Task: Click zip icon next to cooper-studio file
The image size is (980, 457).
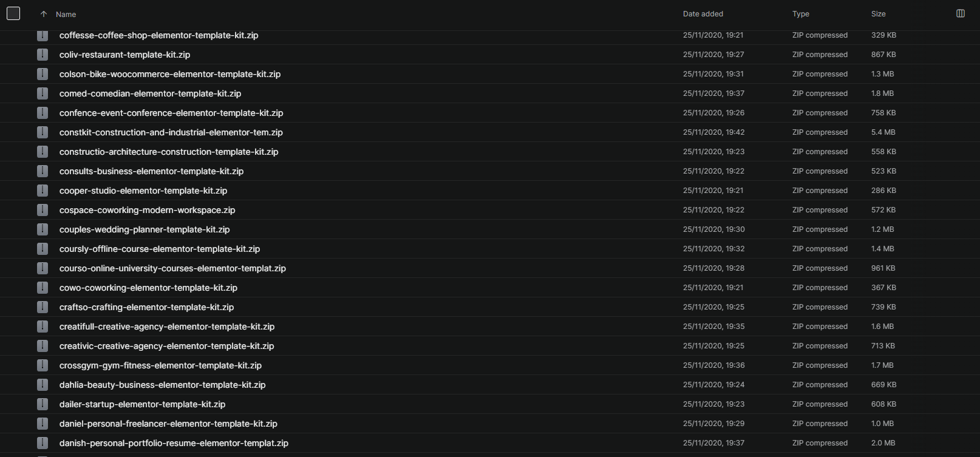Action: [43, 191]
